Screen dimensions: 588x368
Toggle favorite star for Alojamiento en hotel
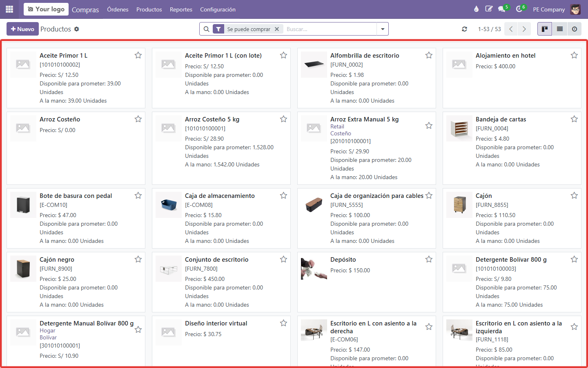[574, 55]
